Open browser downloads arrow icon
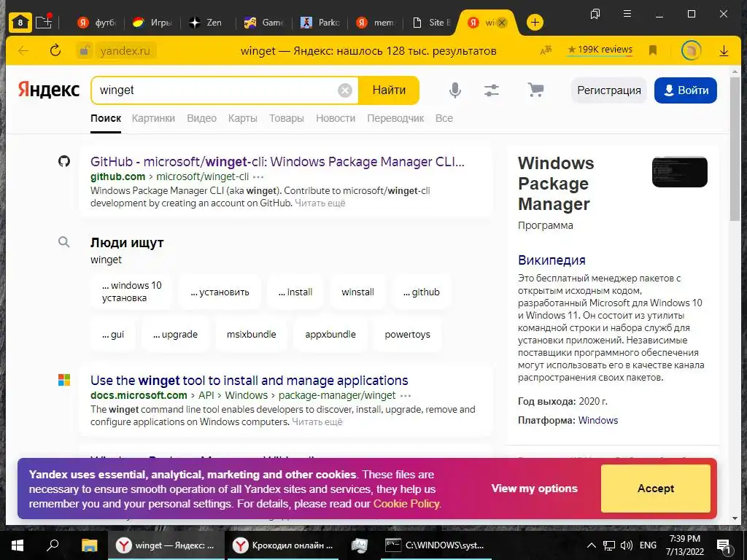Image resolution: width=747 pixels, height=560 pixels. 724,50
